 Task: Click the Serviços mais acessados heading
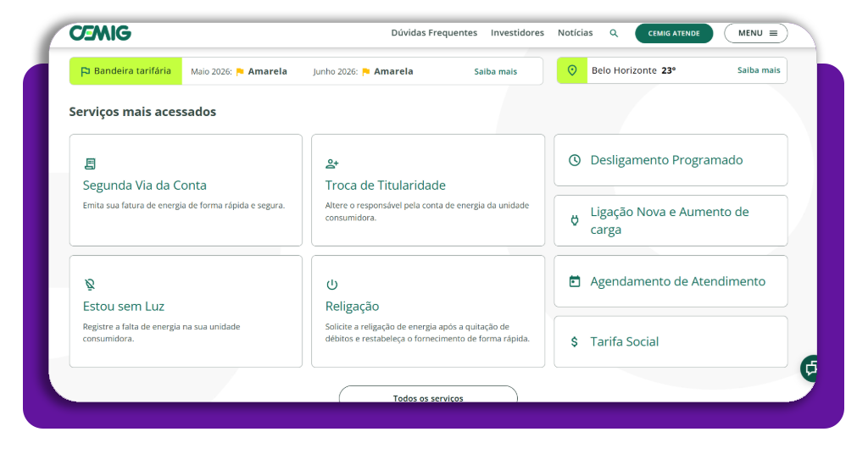pyautogui.click(x=142, y=112)
